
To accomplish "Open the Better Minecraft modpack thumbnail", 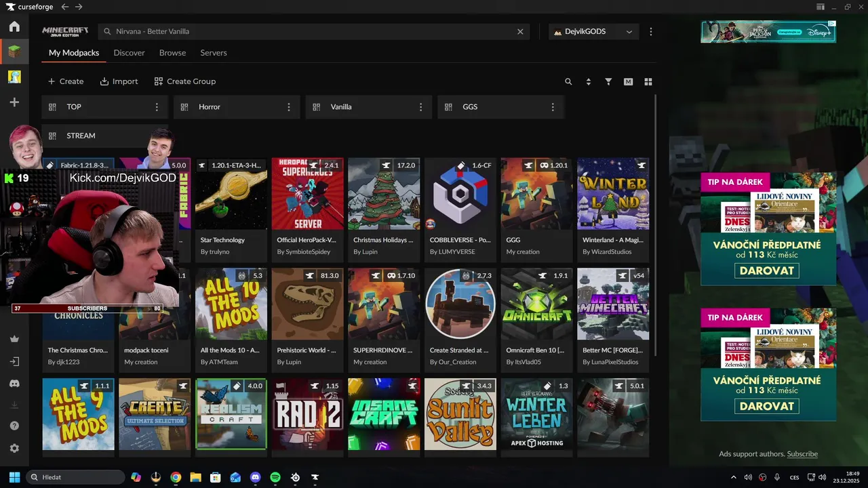I will pyautogui.click(x=613, y=304).
